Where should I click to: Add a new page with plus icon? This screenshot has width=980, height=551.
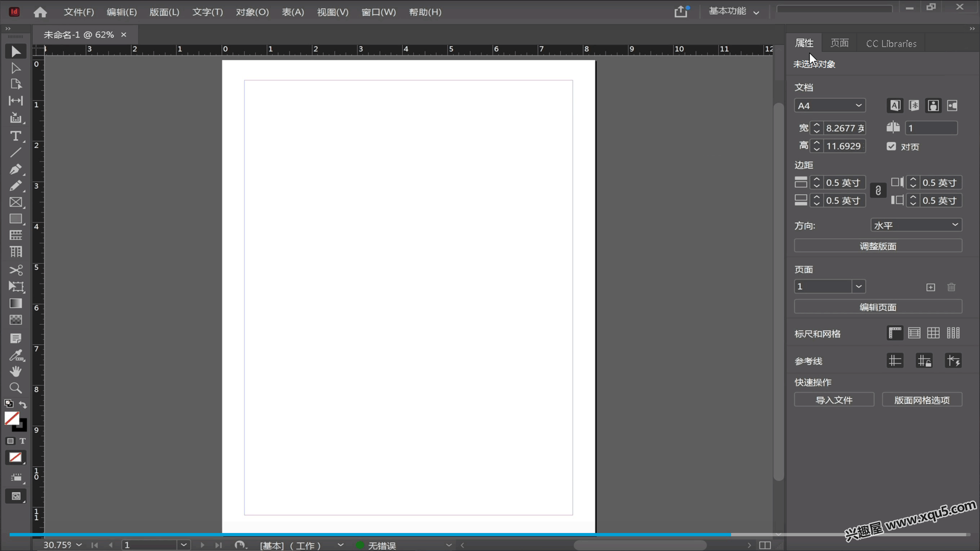[931, 287]
